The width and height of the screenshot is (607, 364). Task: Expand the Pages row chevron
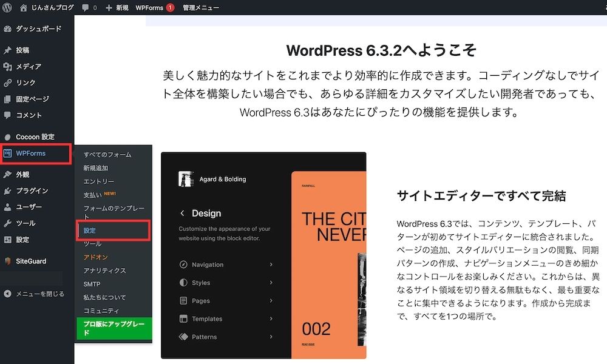[x=271, y=300]
